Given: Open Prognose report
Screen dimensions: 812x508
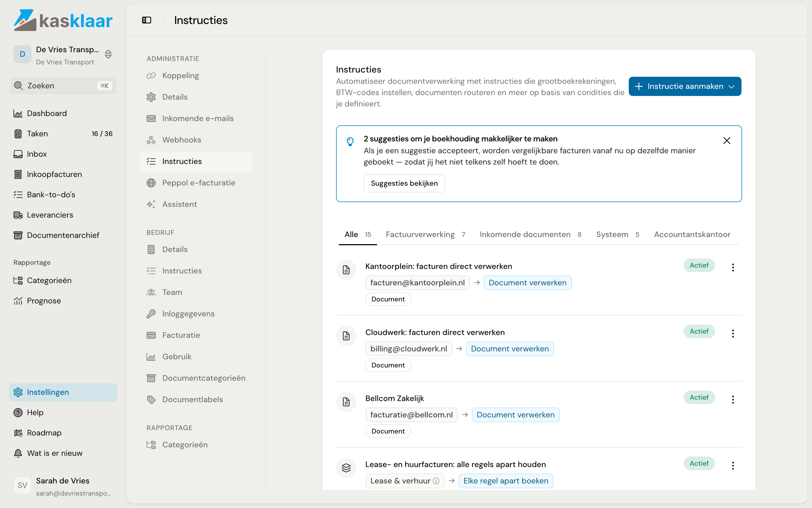Looking at the screenshot, I should [63, 301].
